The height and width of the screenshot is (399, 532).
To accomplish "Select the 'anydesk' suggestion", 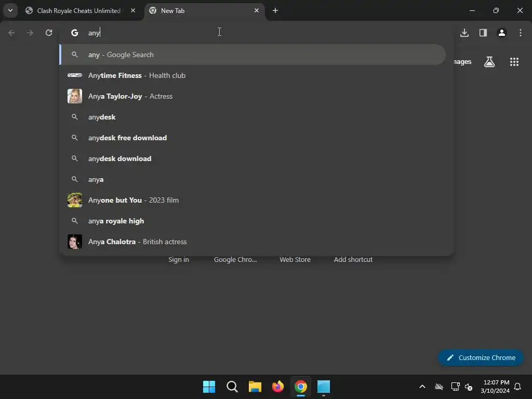I will (253, 117).
